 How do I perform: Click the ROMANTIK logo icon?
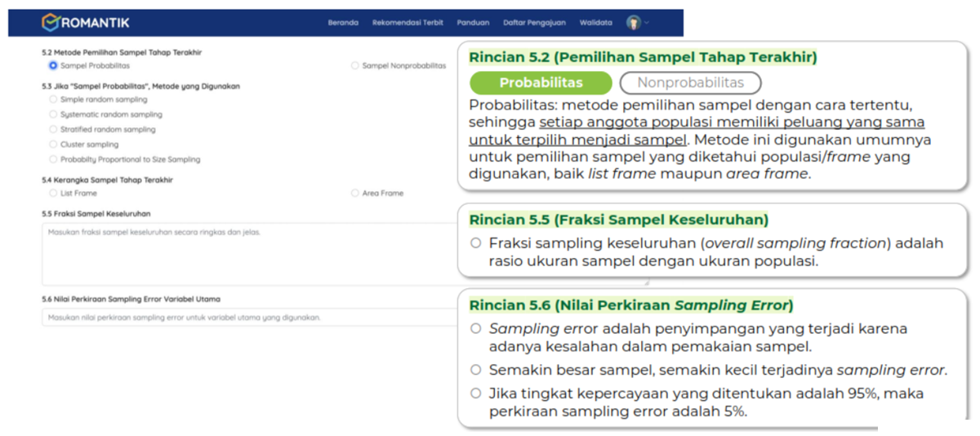pyautogui.click(x=51, y=23)
